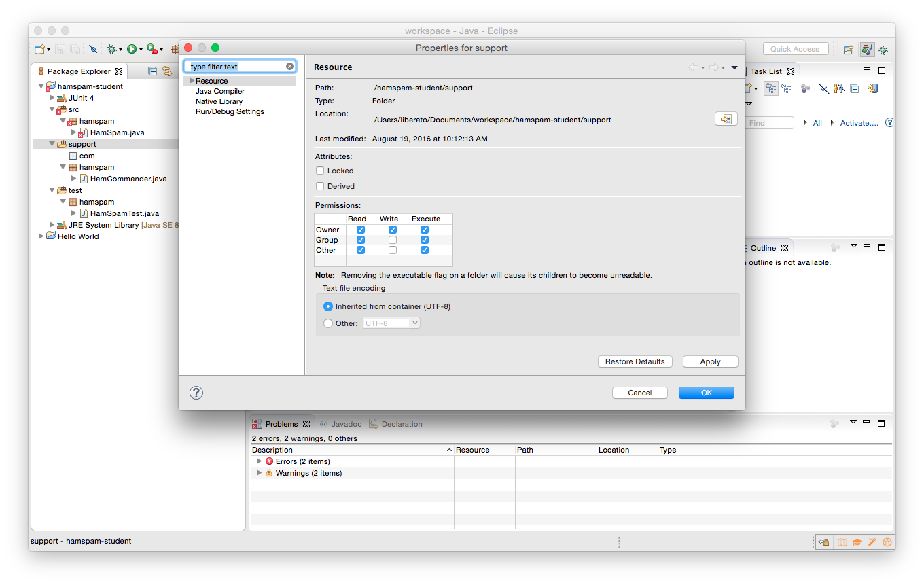The height and width of the screenshot is (585, 924).
Task: Open the Java perspective icon
Action: coord(867,49)
